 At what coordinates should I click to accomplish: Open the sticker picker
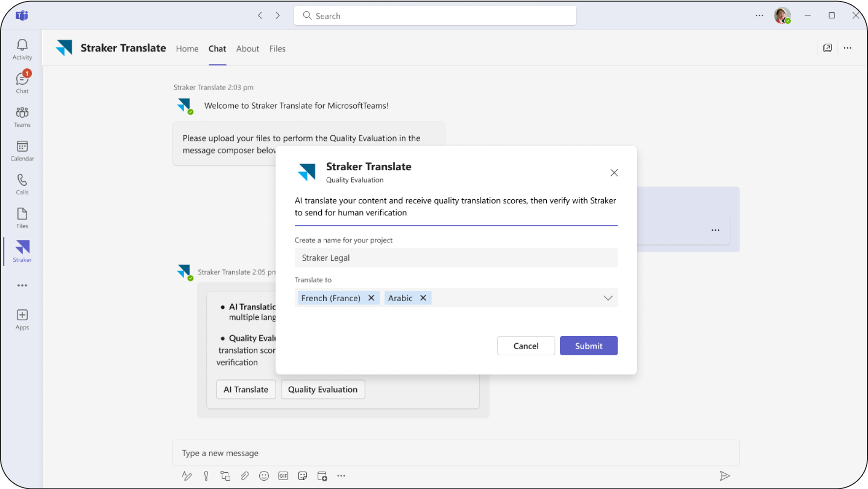click(x=303, y=476)
